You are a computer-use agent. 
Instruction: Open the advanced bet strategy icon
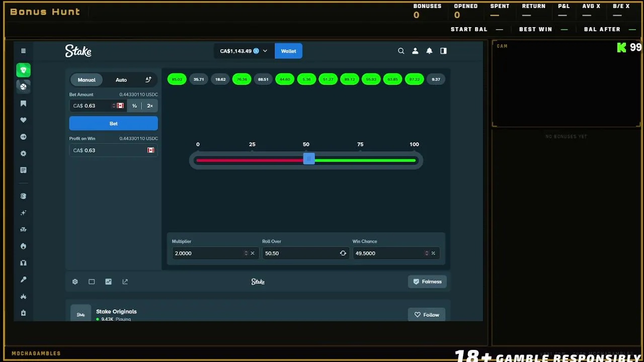pyautogui.click(x=148, y=79)
